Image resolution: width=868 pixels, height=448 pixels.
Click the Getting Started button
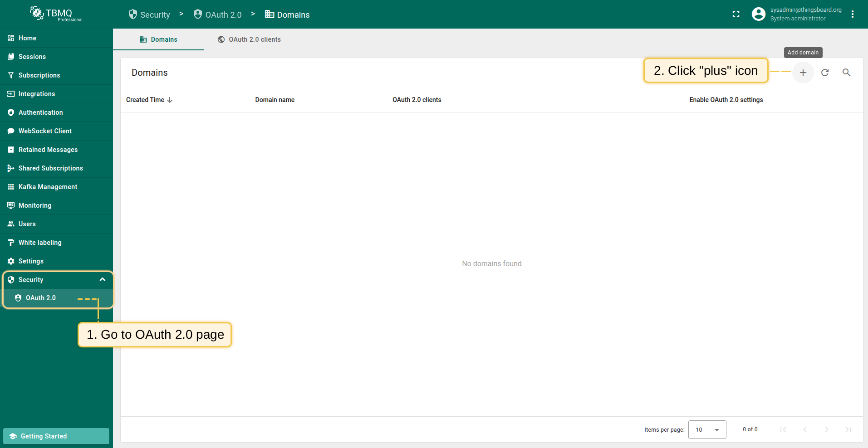56,436
